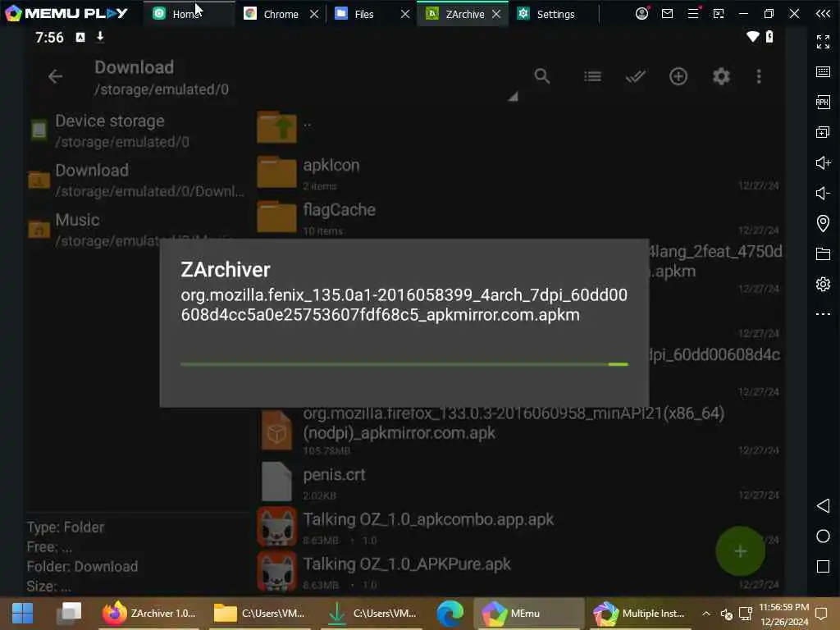Show hidden system tray icons
This screenshot has width=840, height=630.
(x=706, y=614)
